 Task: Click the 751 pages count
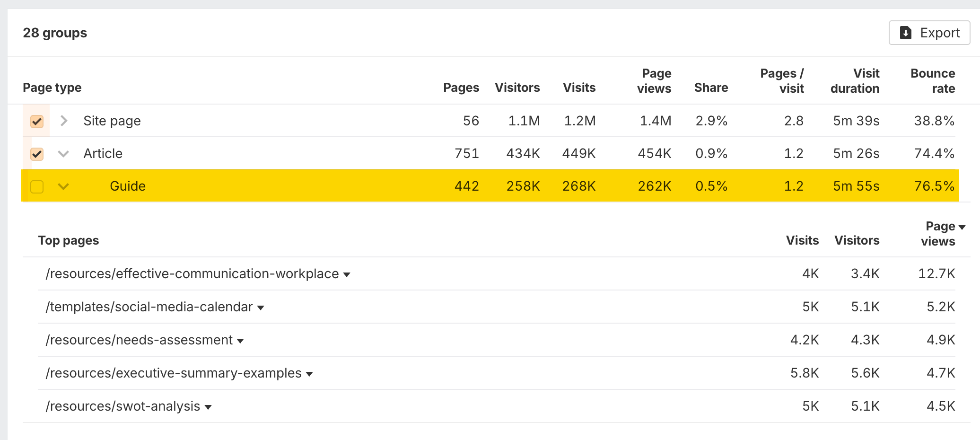[467, 153]
